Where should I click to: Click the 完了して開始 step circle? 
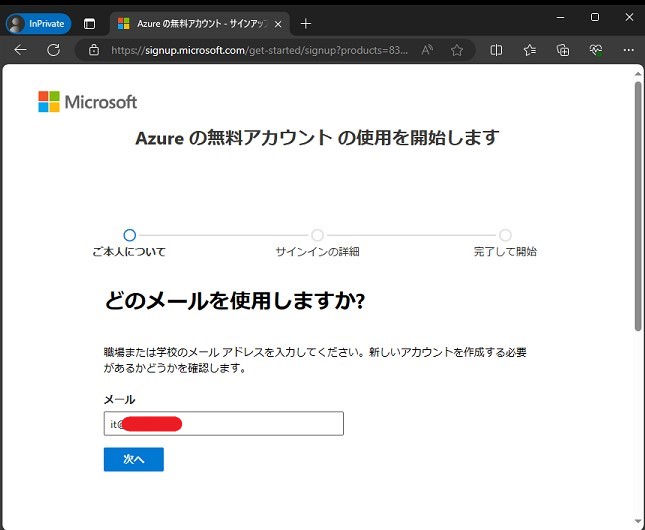tap(505, 235)
